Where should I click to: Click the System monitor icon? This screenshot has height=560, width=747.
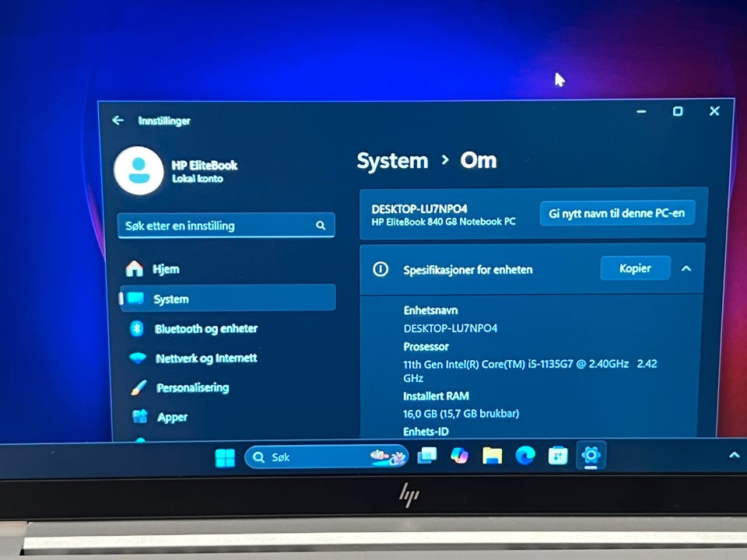coord(135,299)
